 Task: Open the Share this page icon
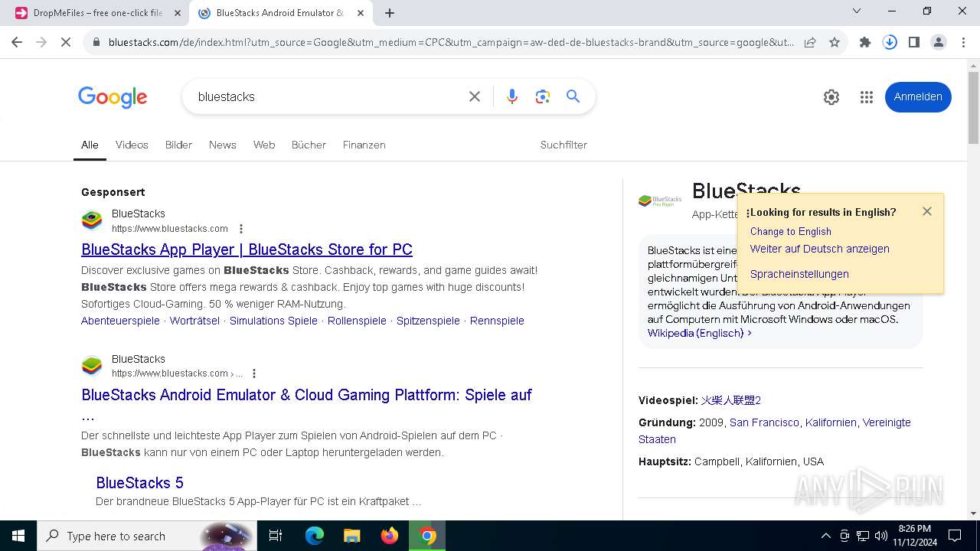click(810, 42)
